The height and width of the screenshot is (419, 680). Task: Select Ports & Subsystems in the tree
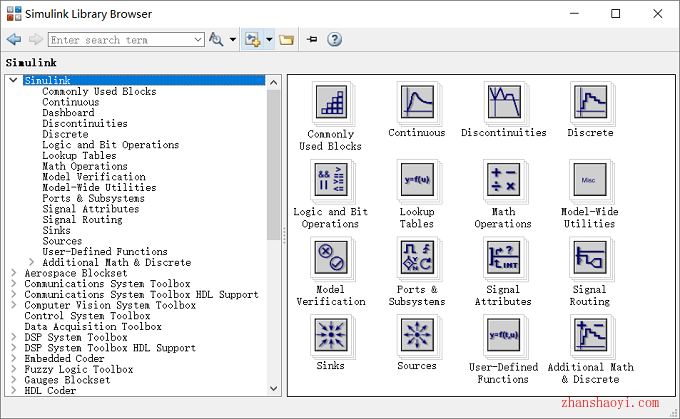(93, 198)
